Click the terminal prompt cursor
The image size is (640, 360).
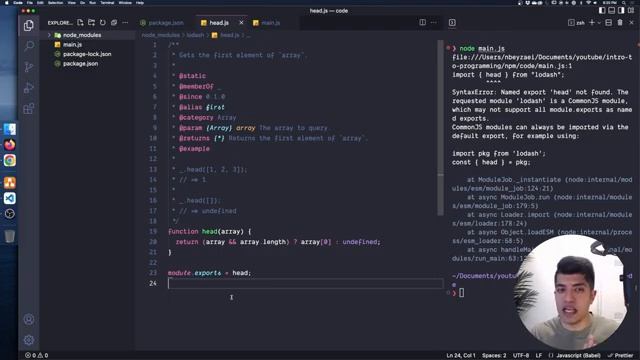tap(462, 292)
